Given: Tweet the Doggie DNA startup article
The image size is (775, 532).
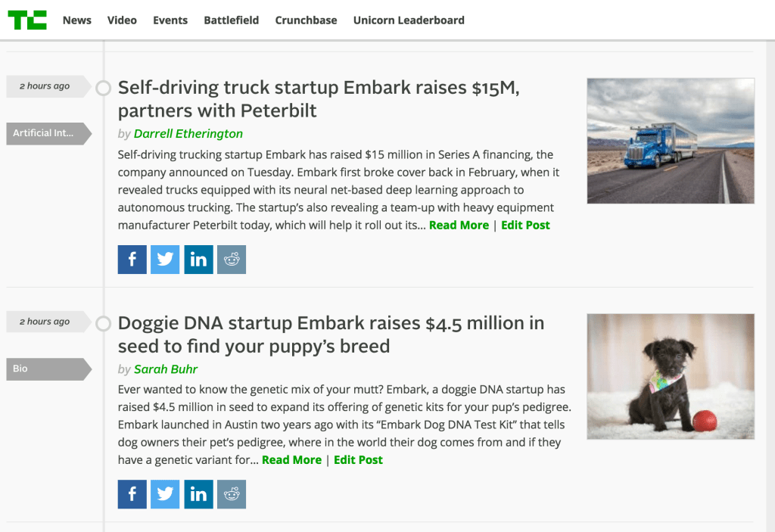Looking at the screenshot, I should click(165, 494).
